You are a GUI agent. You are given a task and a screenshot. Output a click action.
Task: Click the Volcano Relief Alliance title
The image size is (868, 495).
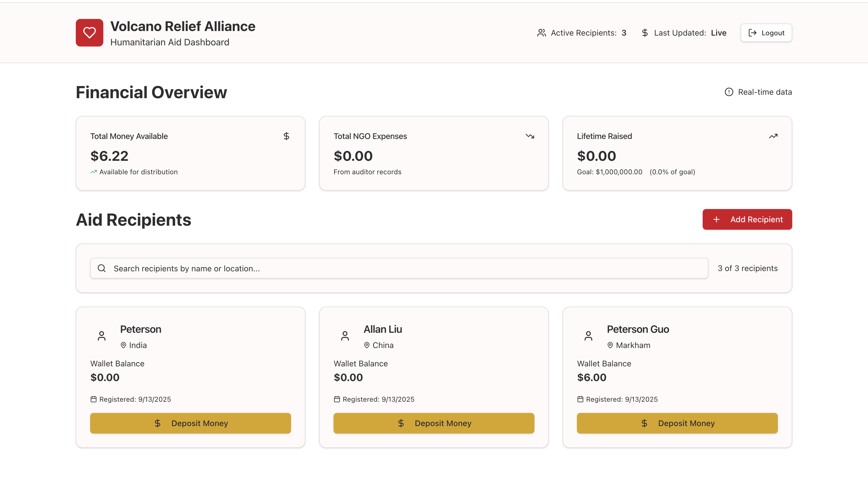pyautogui.click(x=183, y=26)
